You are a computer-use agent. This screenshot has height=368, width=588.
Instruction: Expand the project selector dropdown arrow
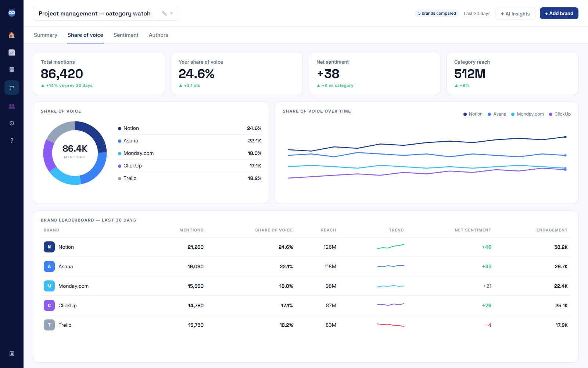[x=172, y=13]
